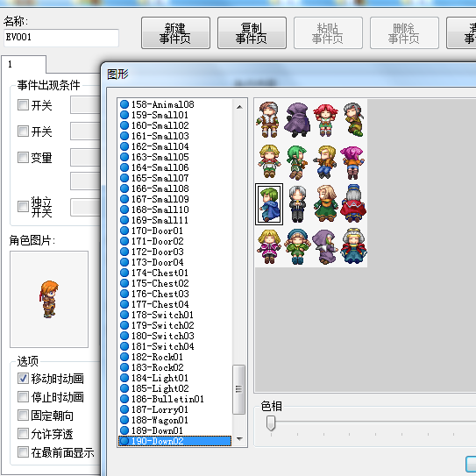
Task: Choose the red pigtail girl sprite
Action: click(325, 120)
